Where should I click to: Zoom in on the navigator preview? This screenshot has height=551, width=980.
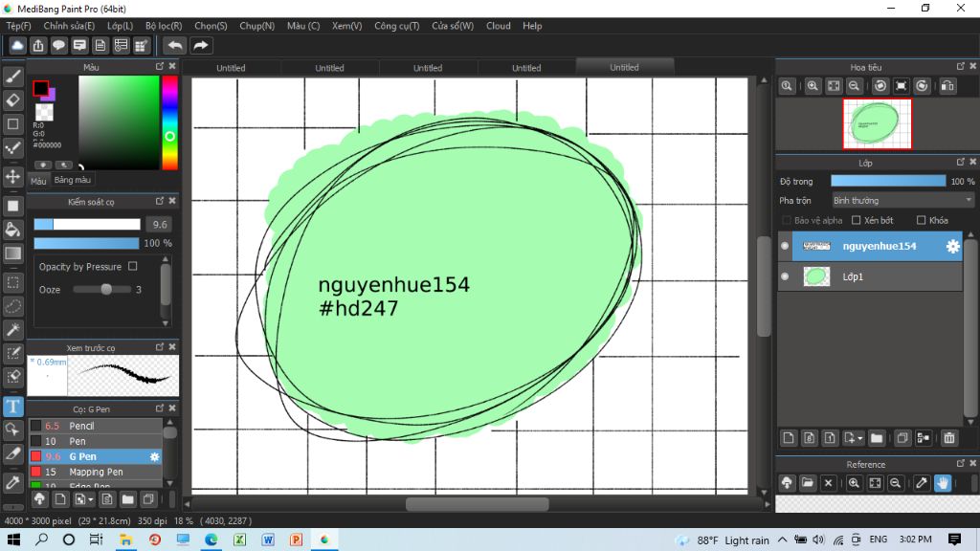pyautogui.click(x=813, y=86)
